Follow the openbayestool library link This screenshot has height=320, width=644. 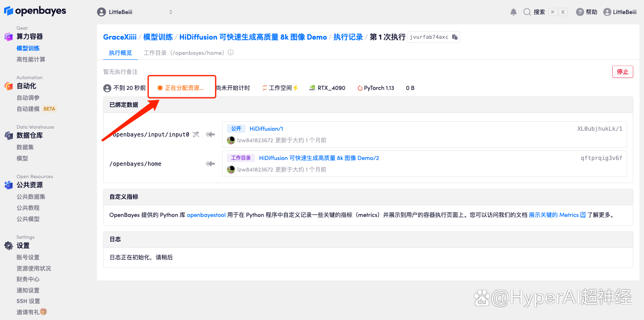(x=206, y=215)
